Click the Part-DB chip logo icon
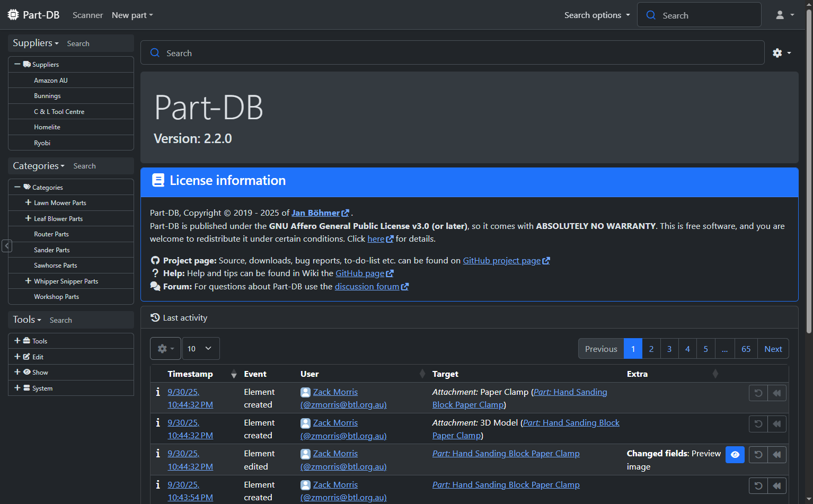Image resolution: width=813 pixels, height=504 pixels. click(x=13, y=15)
